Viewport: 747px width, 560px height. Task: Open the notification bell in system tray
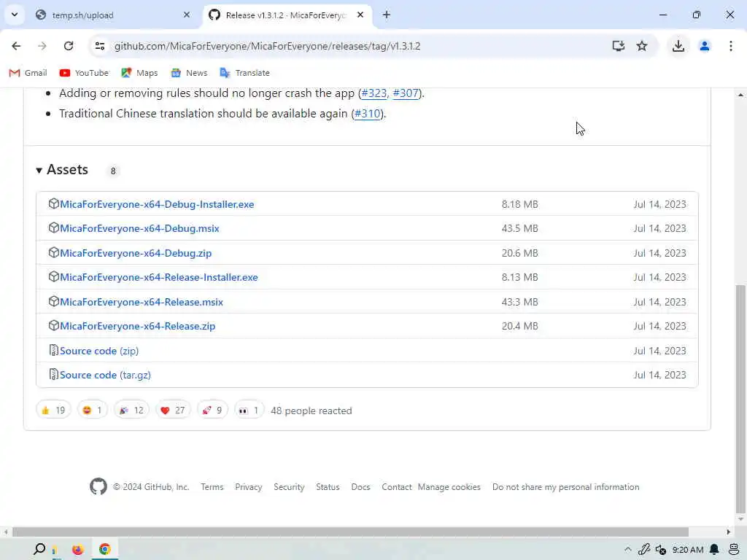click(x=714, y=550)
